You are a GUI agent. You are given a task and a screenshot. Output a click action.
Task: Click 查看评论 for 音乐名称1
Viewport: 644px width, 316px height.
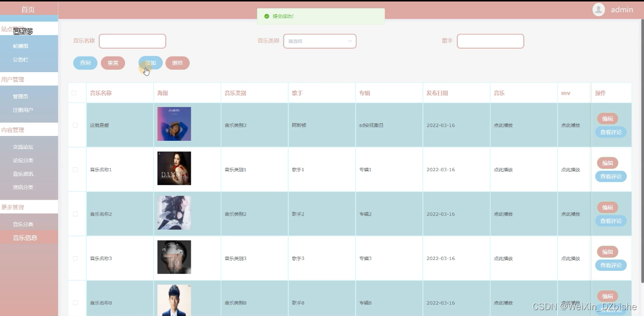(x=611, y=176)
